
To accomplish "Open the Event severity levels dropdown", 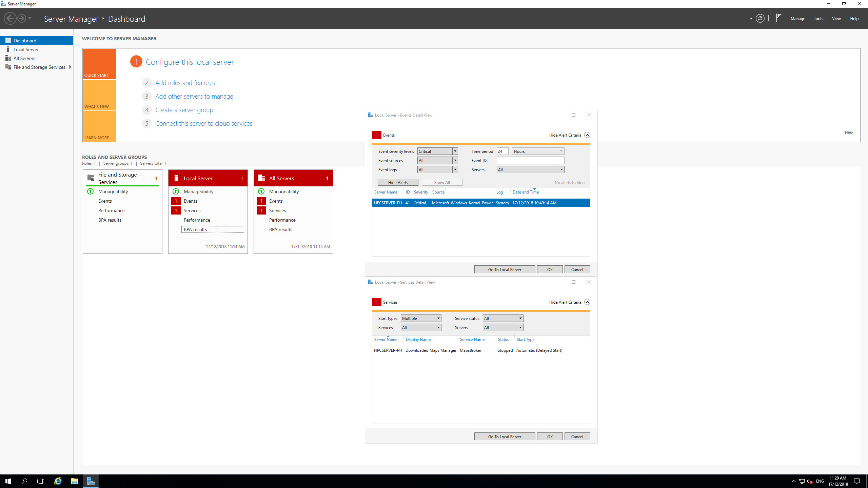I will (x=437, y=151).
